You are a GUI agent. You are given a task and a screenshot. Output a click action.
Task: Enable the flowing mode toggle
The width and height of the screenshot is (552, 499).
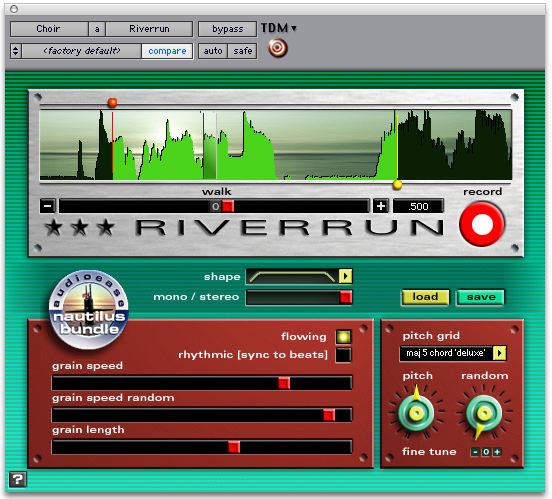(x=343, y=336)
